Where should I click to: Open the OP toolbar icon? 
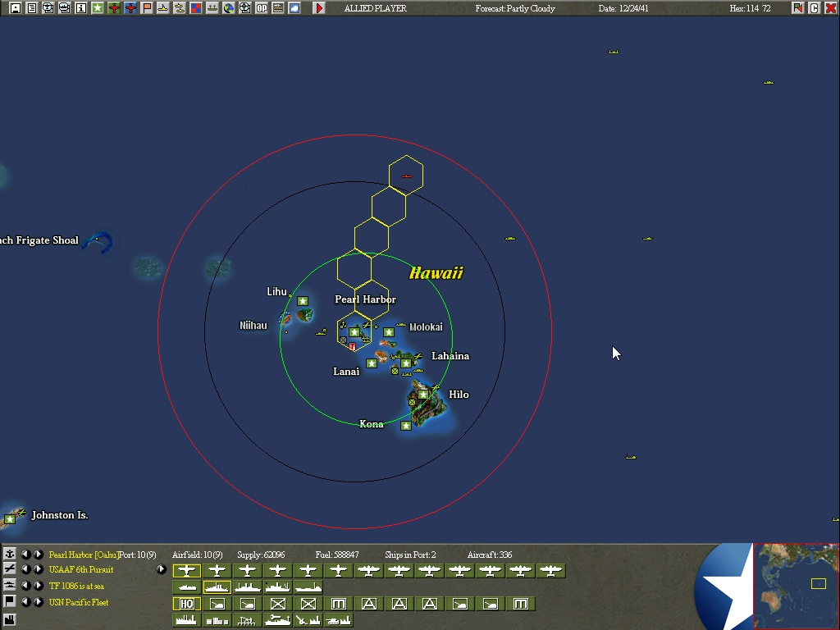pyautogui.click(x=262, y=8)
